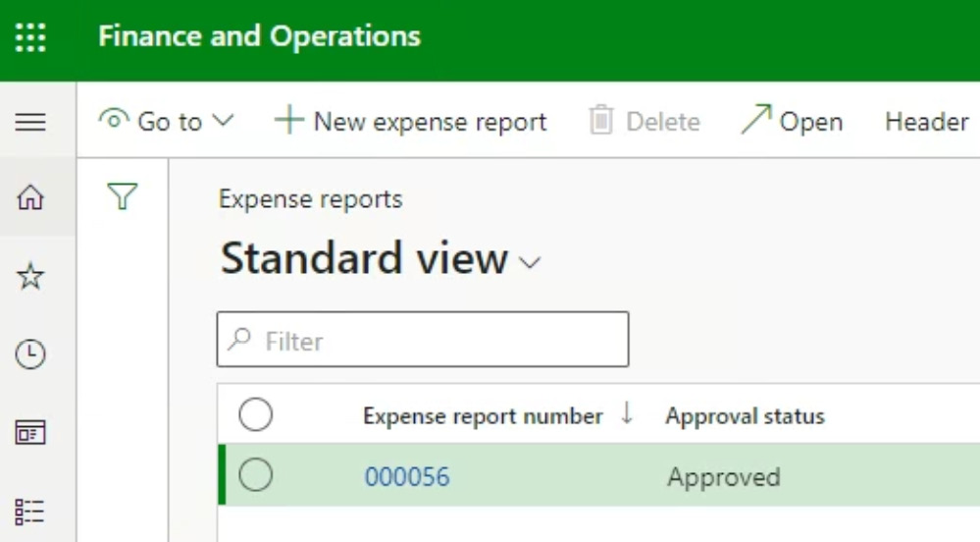Open expense report 000056 link
980x542 pixels.
pyautogui.click(x=407, y=477)
